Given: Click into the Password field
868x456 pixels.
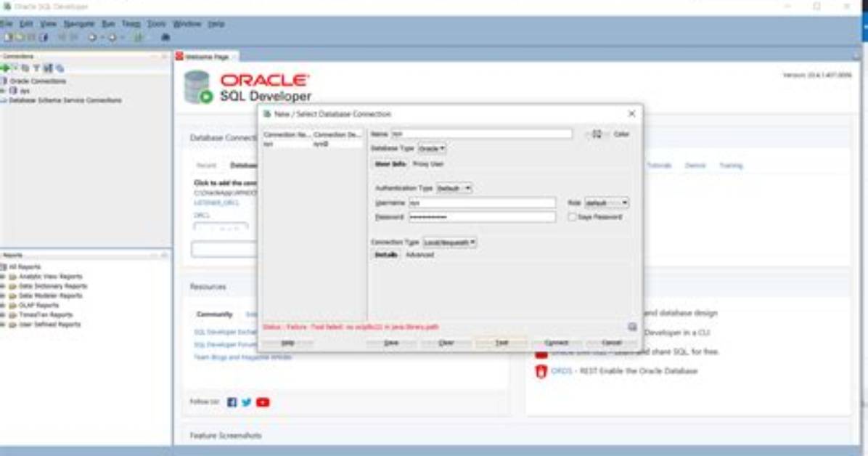Looking at the screenshot, I should (482, 217).
